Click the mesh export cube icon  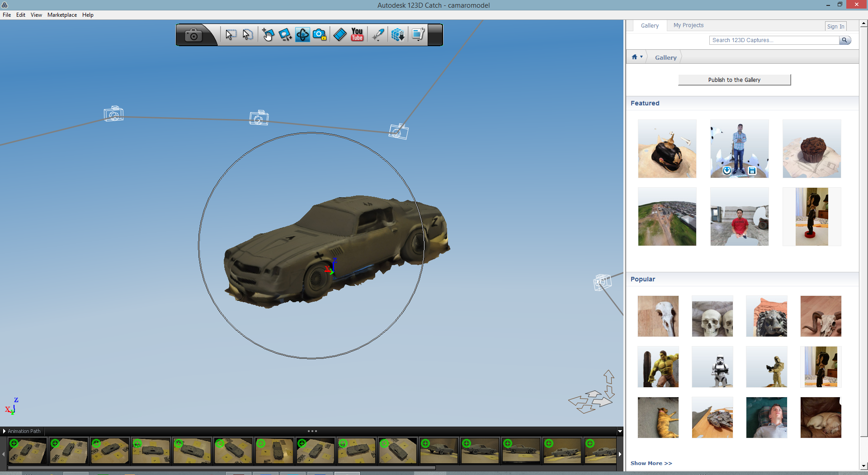tap(398, 35)
